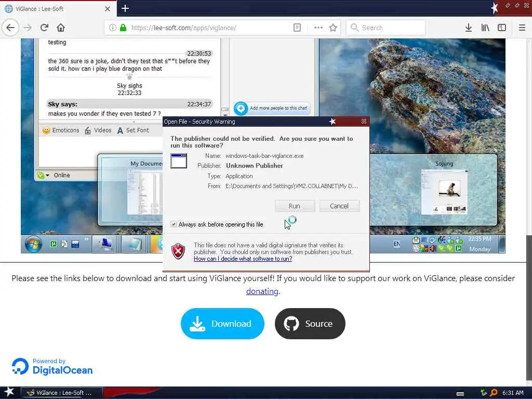
Task: Close the Open File - Security Warning dialog
Action: tap(364, 122)
